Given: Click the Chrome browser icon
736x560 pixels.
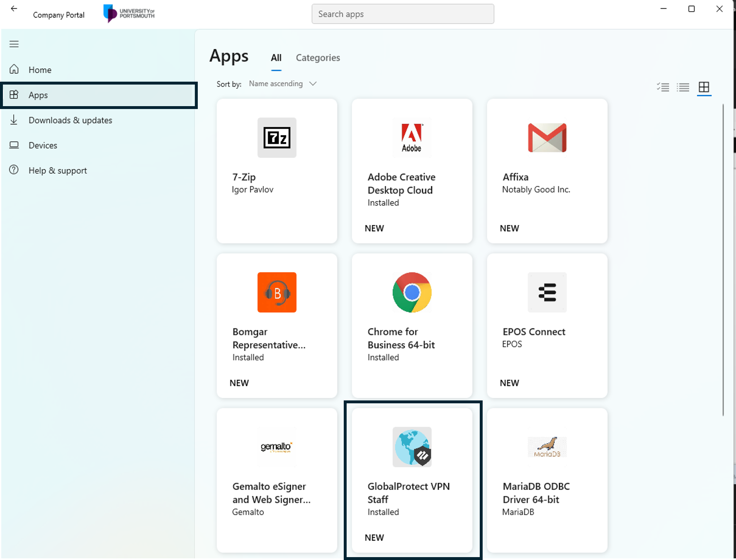Looking at the screenshot, I should click(412, 292).
